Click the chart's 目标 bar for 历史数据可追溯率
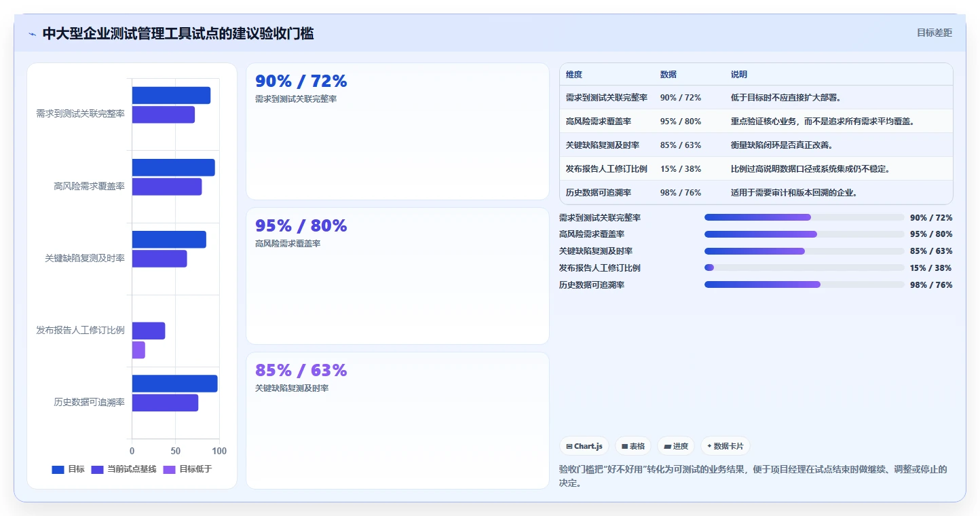Image resolution: width=980 pixels, height=516 pixels. pyautogui.click(x=175, y=384)
